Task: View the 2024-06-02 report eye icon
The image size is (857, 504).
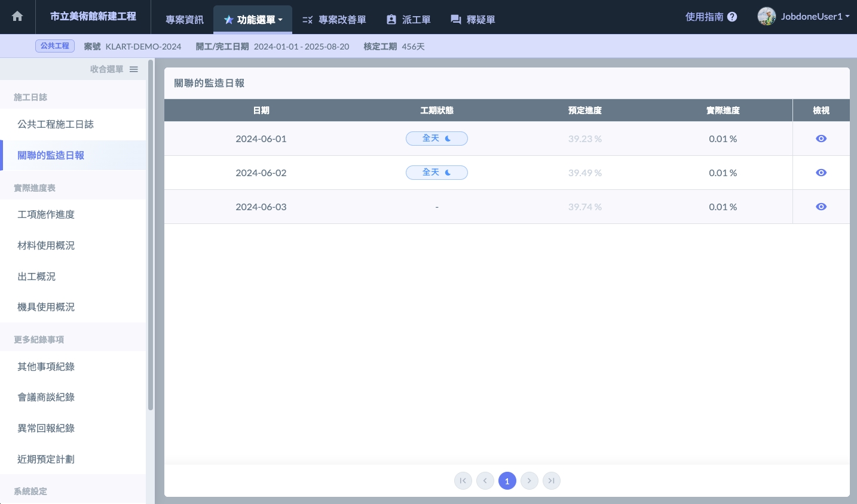Action: 821,173
